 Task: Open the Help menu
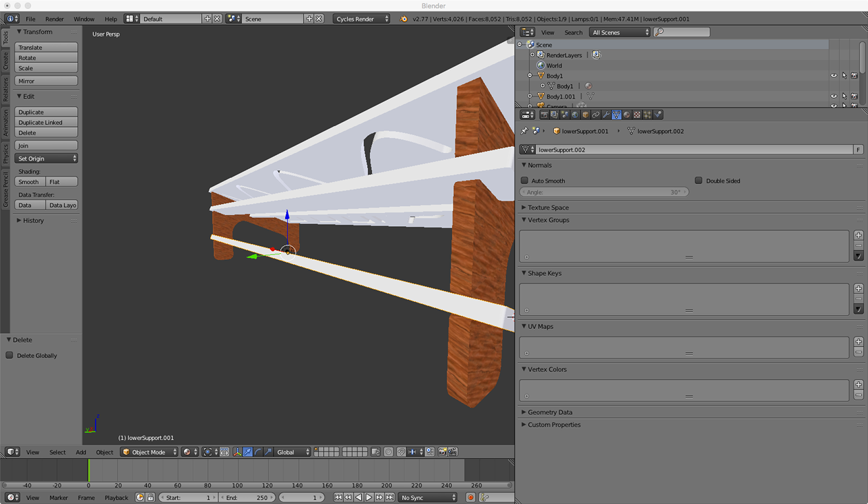[x=111, y=19]
